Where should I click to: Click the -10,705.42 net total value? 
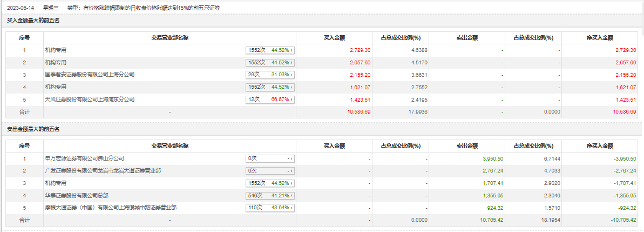(623, 220)
